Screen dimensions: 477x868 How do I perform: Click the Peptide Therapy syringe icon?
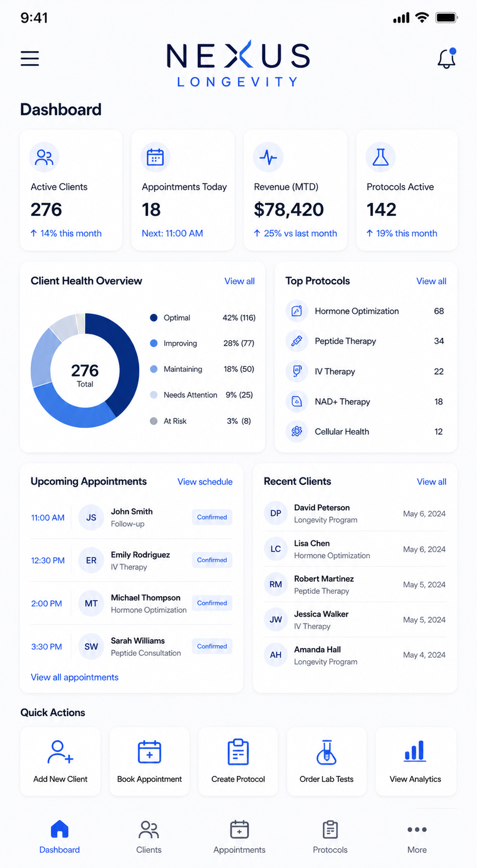297,341
